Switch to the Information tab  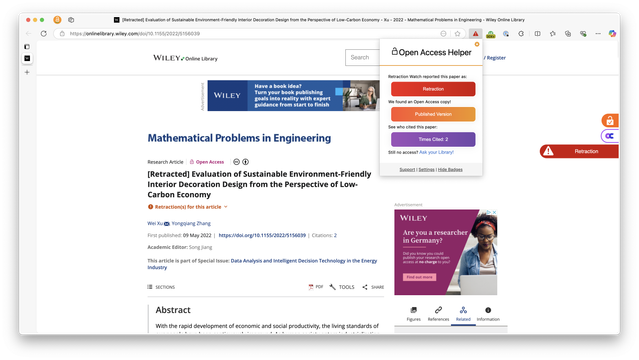488,314
